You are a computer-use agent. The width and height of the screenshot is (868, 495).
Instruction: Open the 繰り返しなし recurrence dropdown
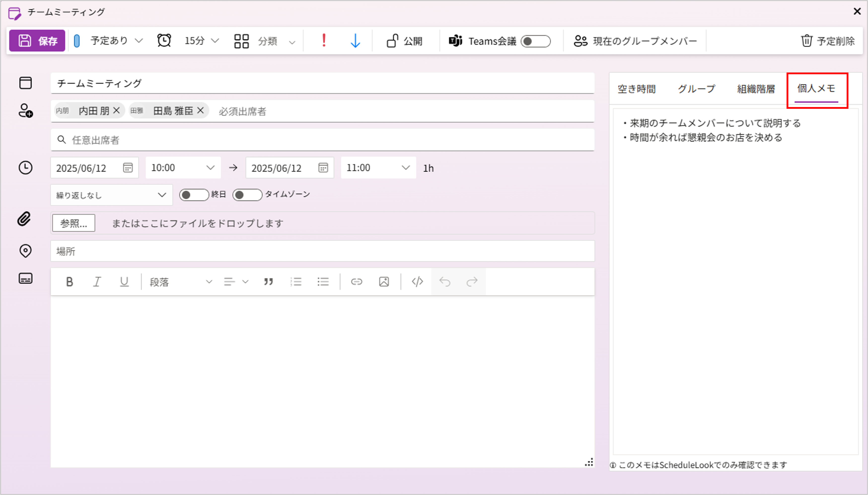click(111, 195)
